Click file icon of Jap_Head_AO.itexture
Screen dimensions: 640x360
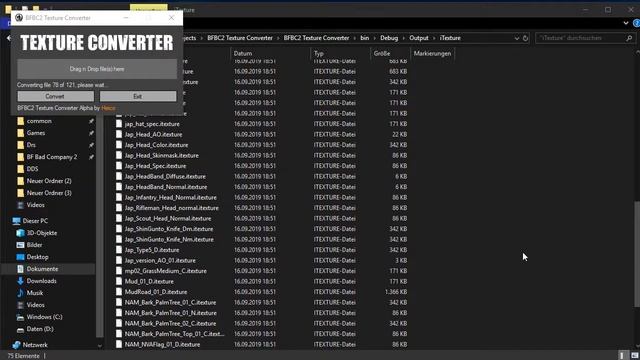[119, 134]
